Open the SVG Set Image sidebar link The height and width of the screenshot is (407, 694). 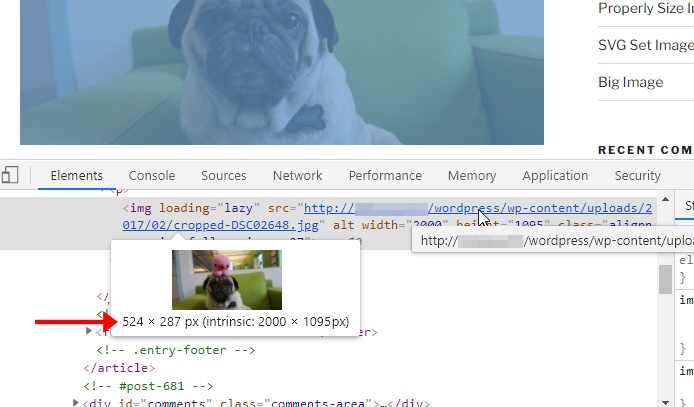pos(646,45)
